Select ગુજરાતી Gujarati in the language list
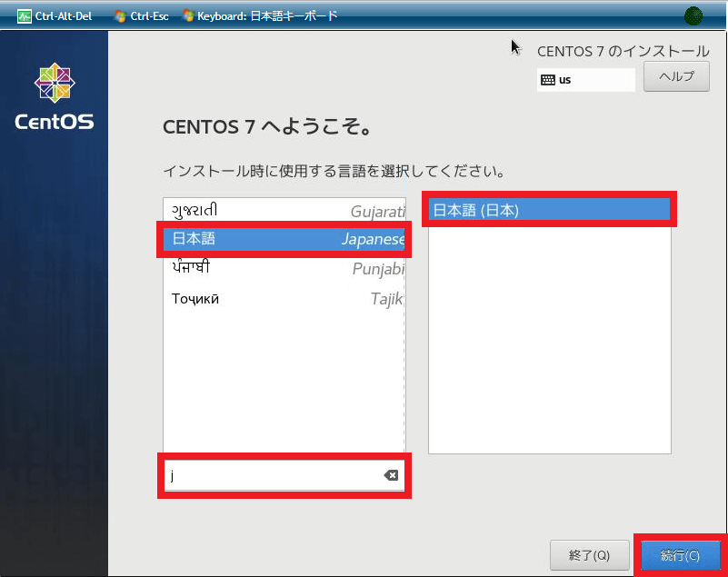The width and height of the screenshot is (728, 577). [284, 211]
